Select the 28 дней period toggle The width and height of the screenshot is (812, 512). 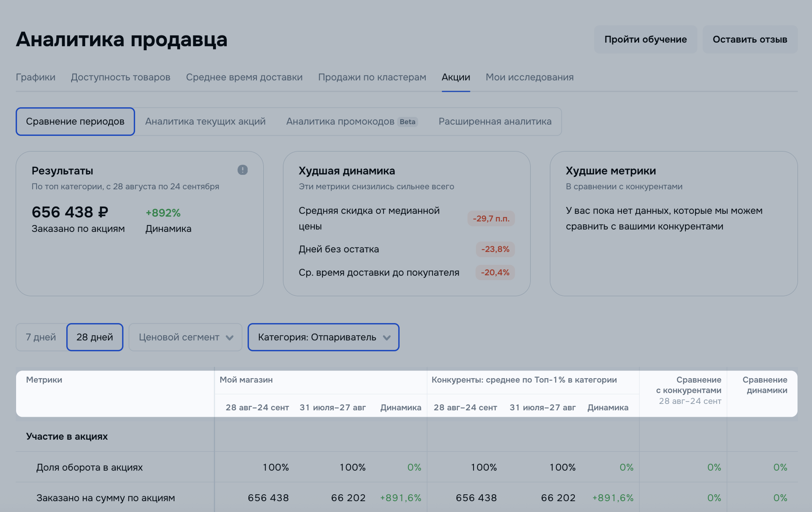95,337
